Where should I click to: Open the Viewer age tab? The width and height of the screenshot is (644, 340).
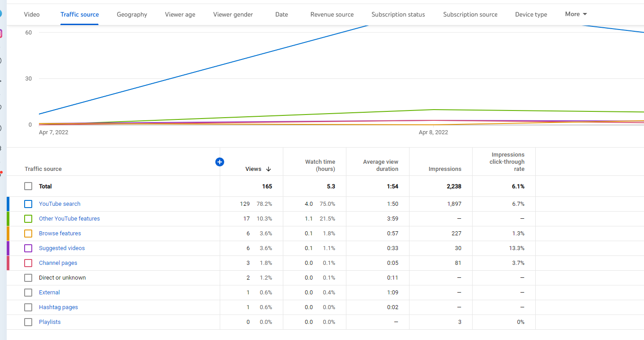click(180, 14)
